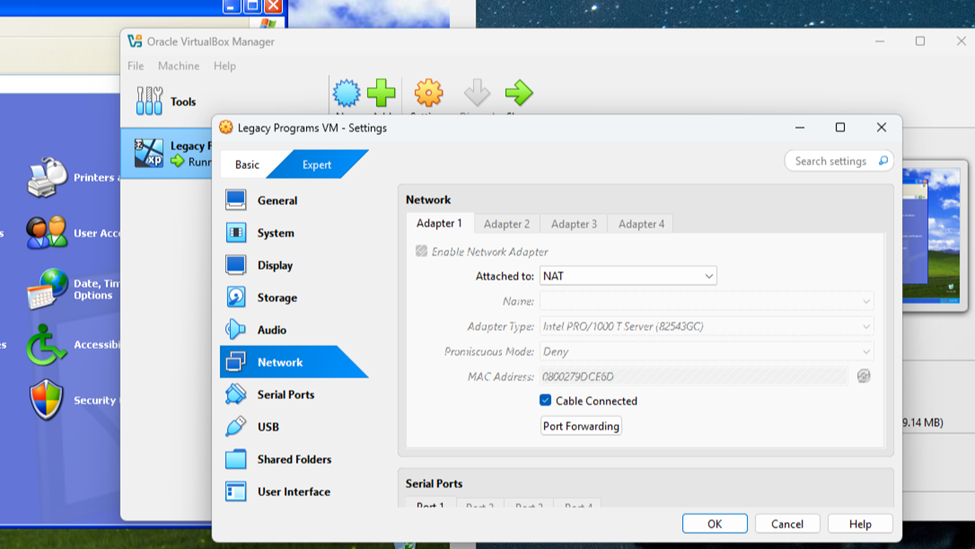This screenshot has width=975, height=549.
Task: Switch to the Adapter 2 tab
Action: pyautogui.click(x=507, y=224)
